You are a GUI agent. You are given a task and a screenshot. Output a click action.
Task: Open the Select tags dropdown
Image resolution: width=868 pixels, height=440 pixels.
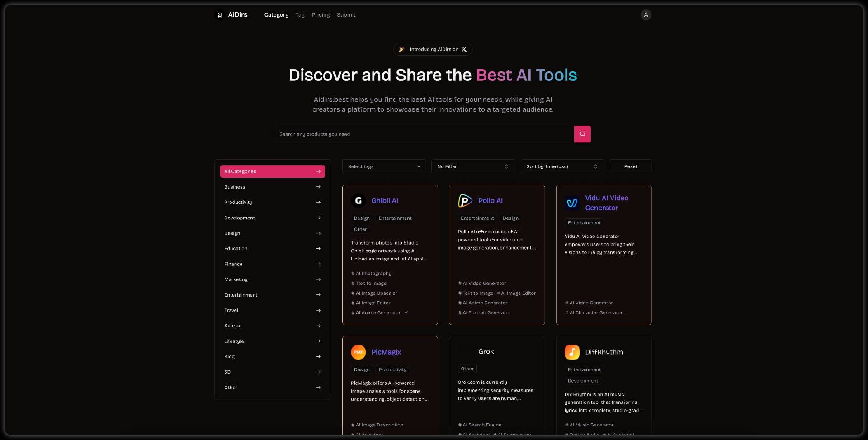coord(384,166)
